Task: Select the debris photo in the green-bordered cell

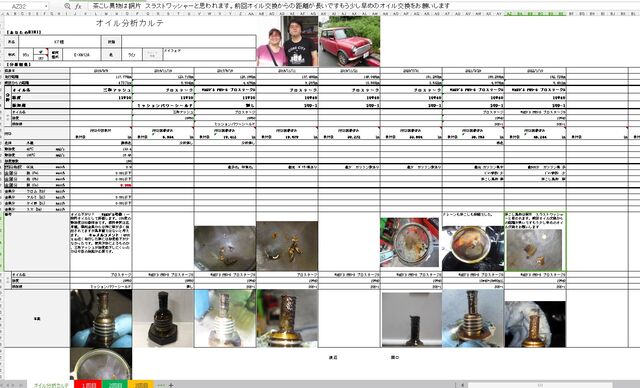Action: click(534, 250)
